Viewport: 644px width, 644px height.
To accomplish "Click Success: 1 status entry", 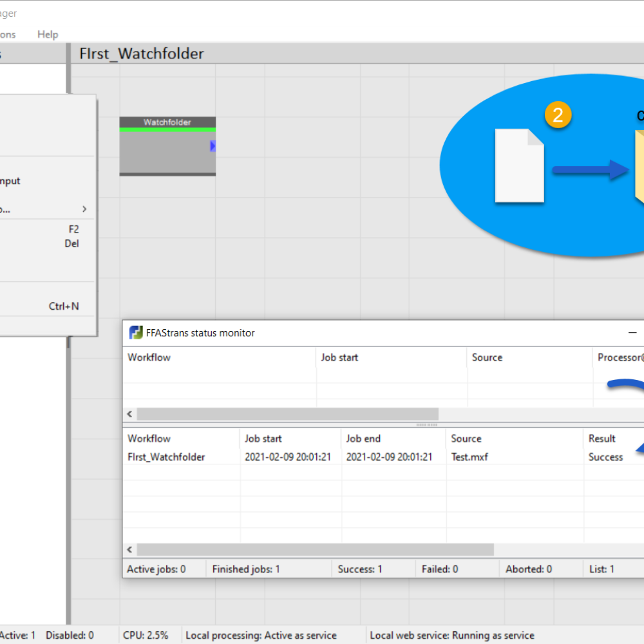I will pos(360,569).
